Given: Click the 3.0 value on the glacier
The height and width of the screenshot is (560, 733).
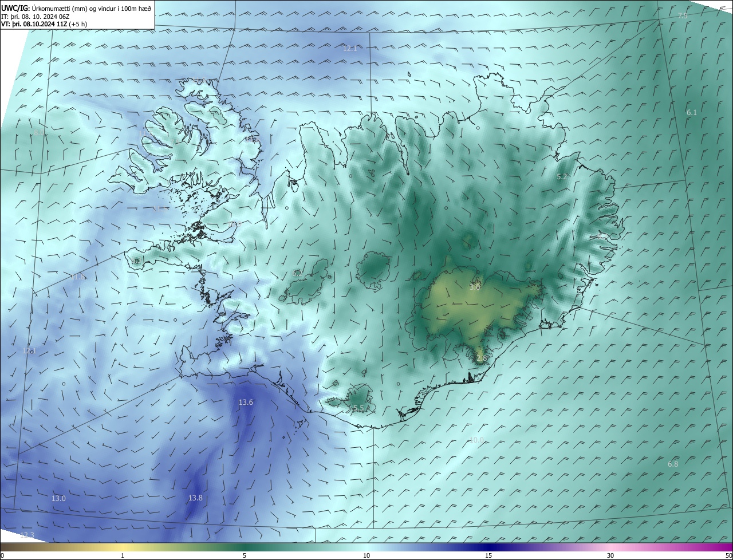Looking at the screenshot, I should [475, 287].
